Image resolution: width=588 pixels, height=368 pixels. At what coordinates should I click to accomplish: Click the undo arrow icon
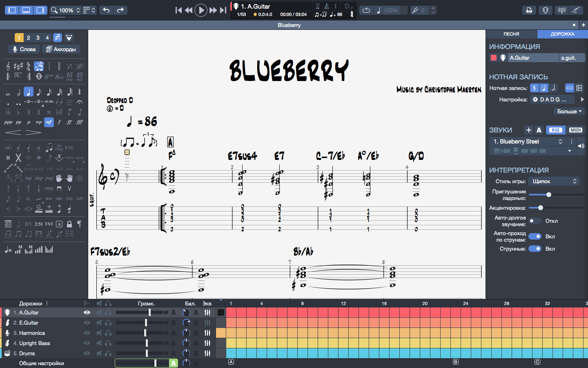coord(106,10)
